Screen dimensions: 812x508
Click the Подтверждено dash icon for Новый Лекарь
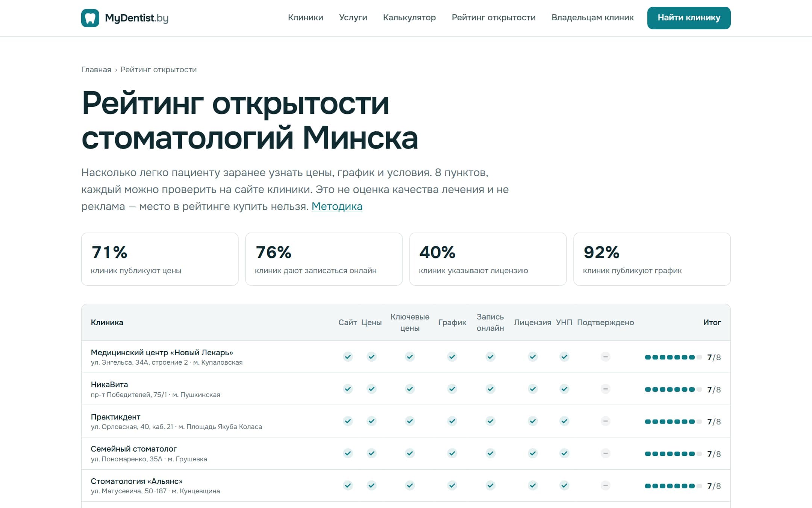click(605, 357)
